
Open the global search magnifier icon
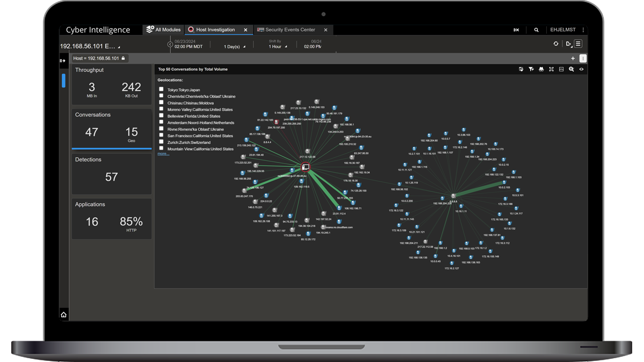tap(537, 30)
